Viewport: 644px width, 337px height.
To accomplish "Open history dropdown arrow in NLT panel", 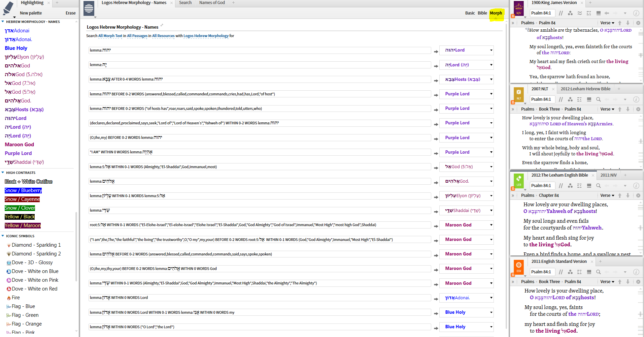I will (x=625, y=100).
